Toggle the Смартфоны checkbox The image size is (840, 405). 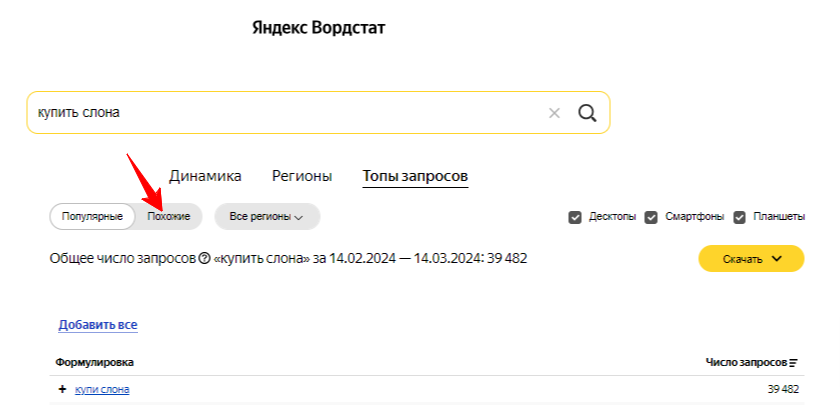pos(651,218)
